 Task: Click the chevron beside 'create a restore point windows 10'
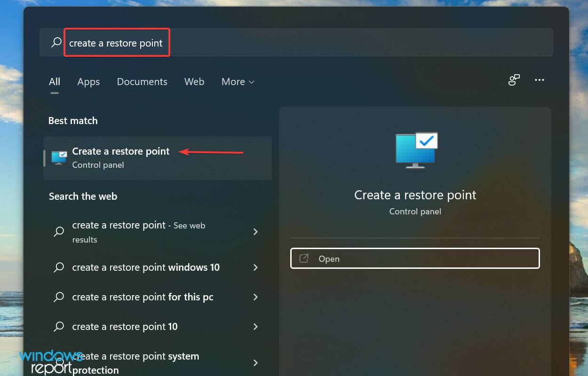point(255,267)
